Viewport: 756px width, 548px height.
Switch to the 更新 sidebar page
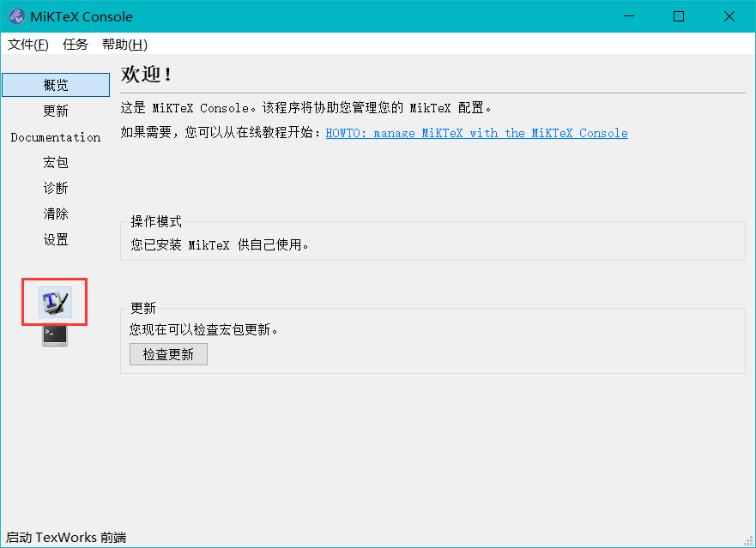click(56, 111)
